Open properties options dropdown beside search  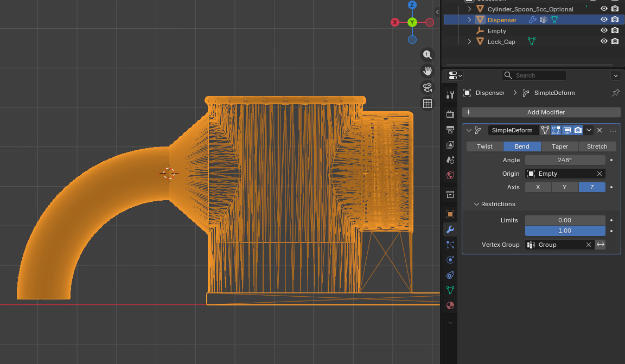pyautogui.click(x=615, y=75)
